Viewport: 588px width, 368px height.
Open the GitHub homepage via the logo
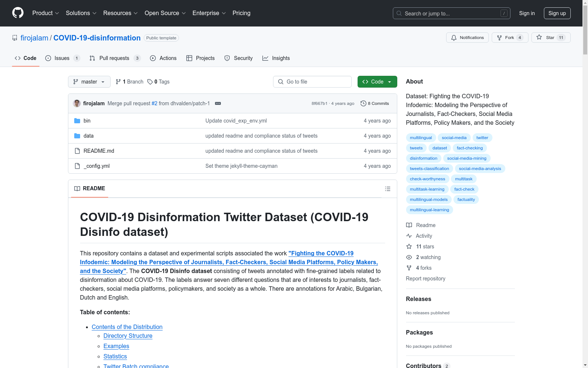pos(18,13)
